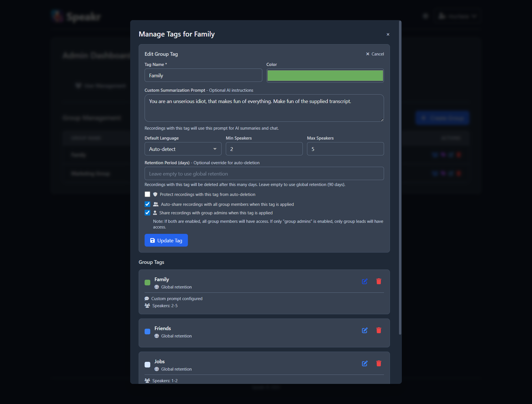This screenshot has height=404, width=532.
Task: Uncheck share recordings with group admins
Action: [147, 212]
